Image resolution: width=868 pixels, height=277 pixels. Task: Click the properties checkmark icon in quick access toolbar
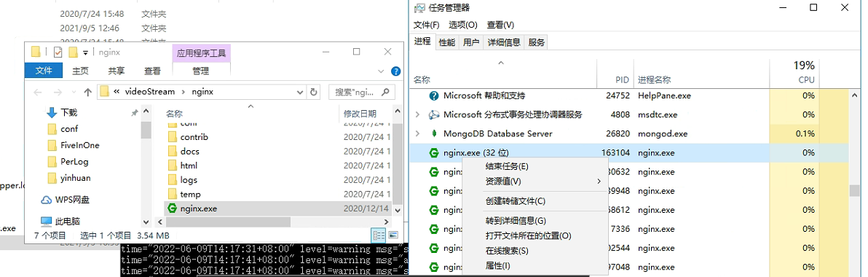pos(58,52)
